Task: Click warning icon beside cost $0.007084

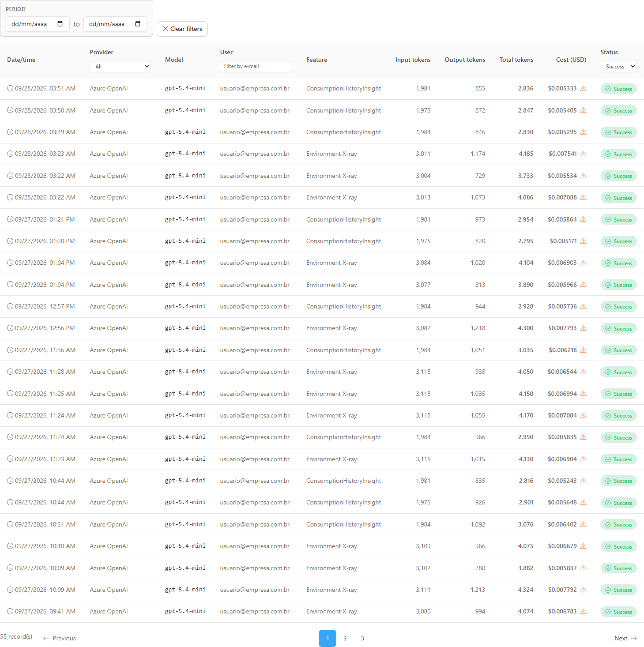Action: tap(583, 415)
